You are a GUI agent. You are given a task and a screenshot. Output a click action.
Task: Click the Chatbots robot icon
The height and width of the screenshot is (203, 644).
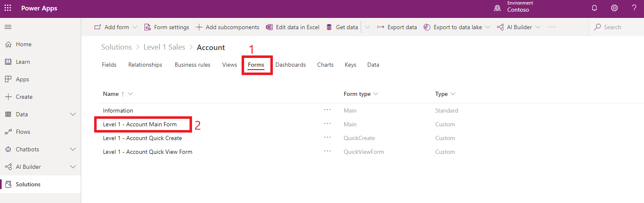[8, 149]
